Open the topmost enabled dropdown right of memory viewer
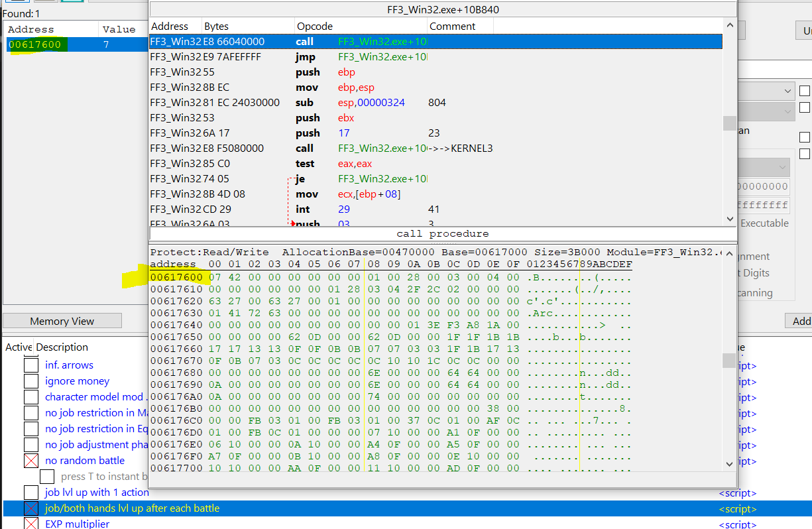Viewport: 812px width, 529px height. [766, 91]
